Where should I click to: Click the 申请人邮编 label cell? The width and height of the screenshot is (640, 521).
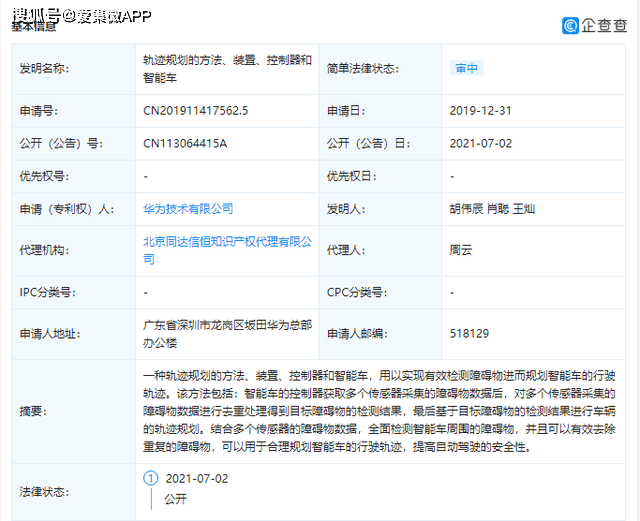[380, 334]
